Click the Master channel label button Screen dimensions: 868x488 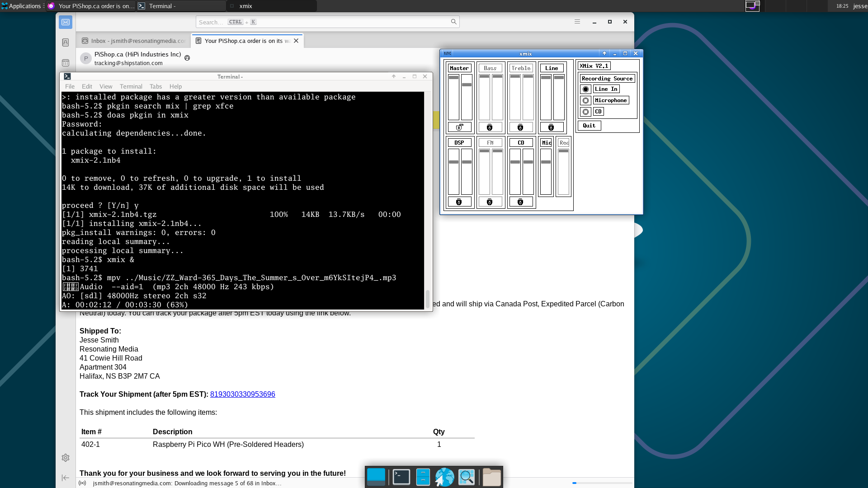(459, 68)
